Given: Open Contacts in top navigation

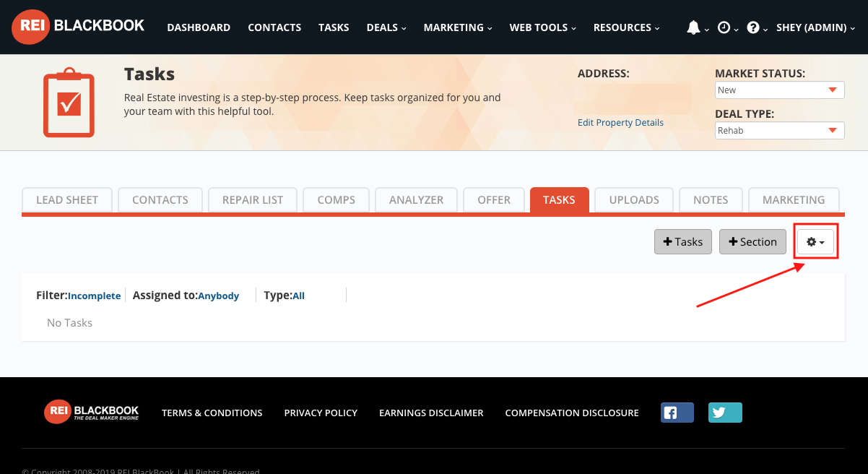Looking at the screenshot, I should pos(274,27).
